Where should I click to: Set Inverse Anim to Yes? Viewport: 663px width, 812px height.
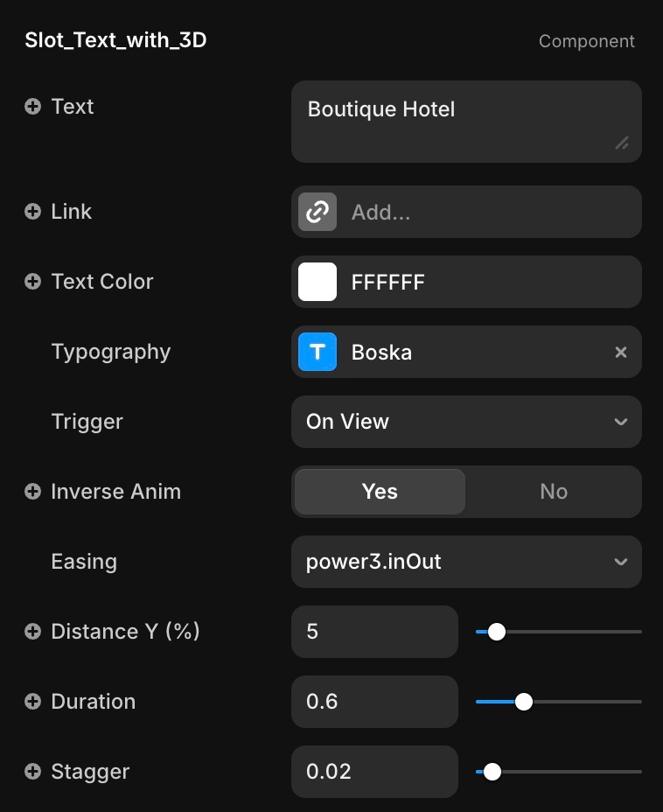[x=380, y=492]
